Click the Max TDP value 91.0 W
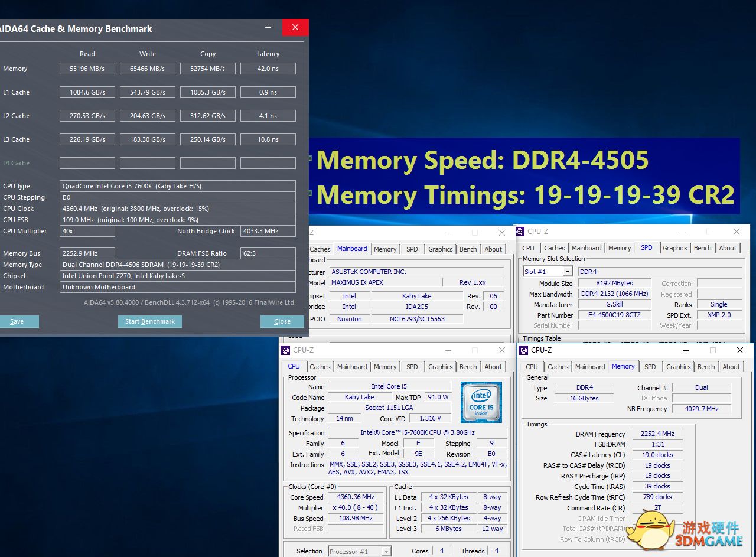Screen dimensions: 756x557 pyautogui.click(x=438, y=398)
